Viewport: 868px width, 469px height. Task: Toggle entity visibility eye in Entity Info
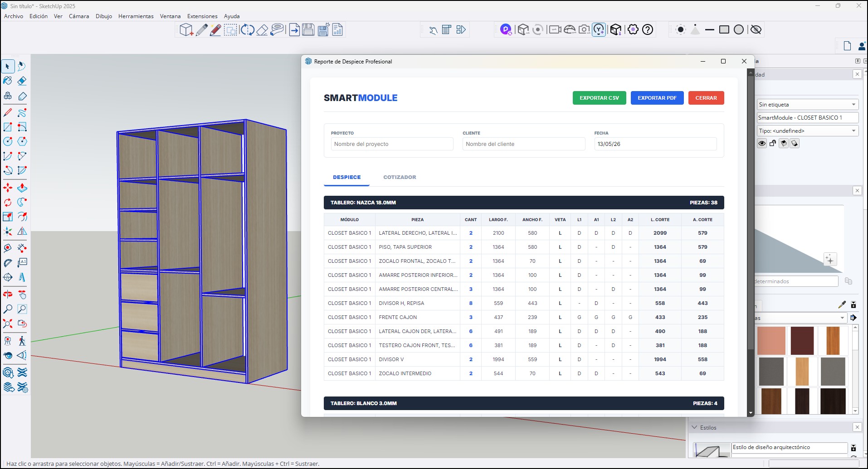pyautogui.click(x=762, y=143)
